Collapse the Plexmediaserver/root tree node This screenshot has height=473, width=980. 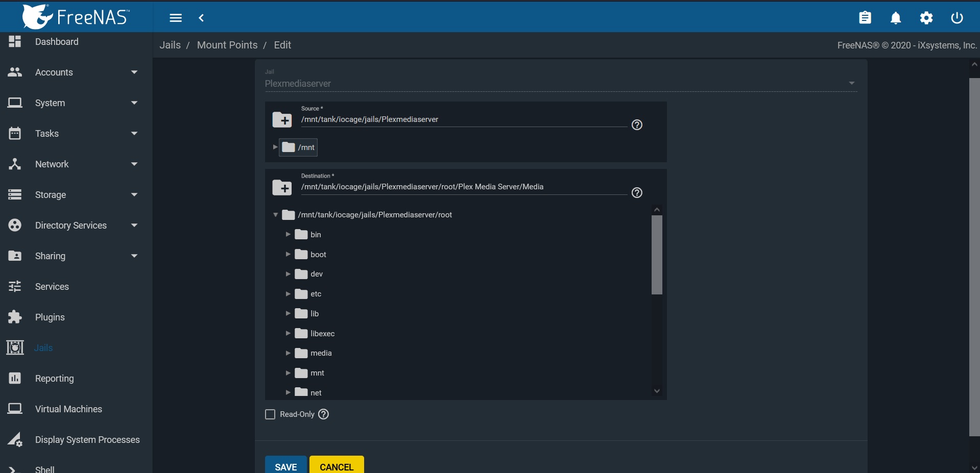click(275, 215)
